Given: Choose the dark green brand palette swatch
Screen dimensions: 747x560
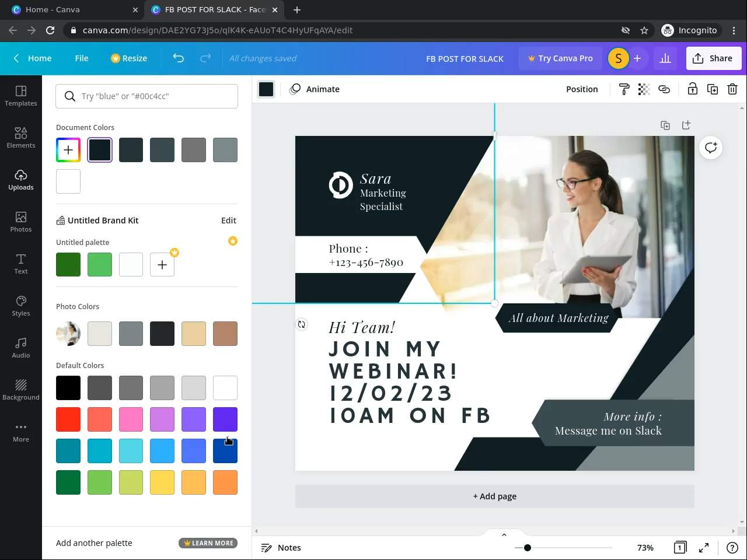Looking at the screenshot, I should point(68,265).
